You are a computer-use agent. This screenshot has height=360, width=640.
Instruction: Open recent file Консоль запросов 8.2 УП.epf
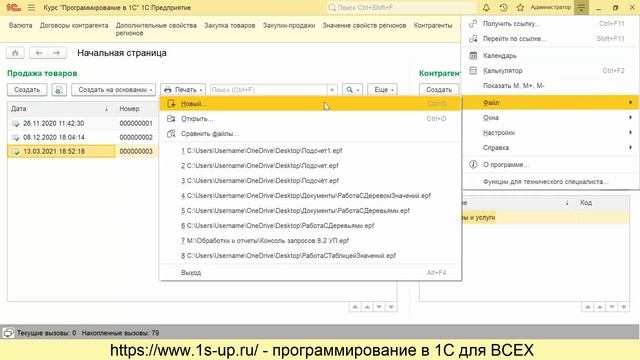pos(265,241)
